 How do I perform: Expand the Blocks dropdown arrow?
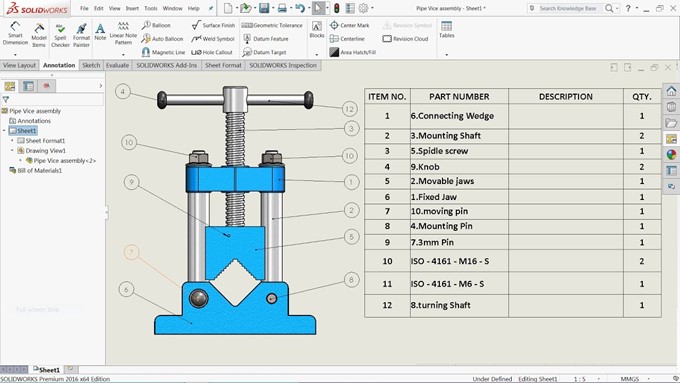pyautogui.click(x=317, y=55)
